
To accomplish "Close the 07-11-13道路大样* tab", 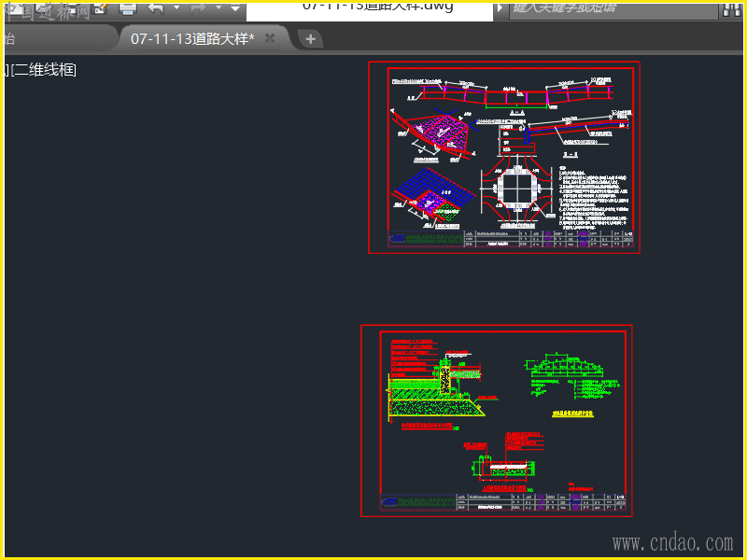I will click(270, 38).
